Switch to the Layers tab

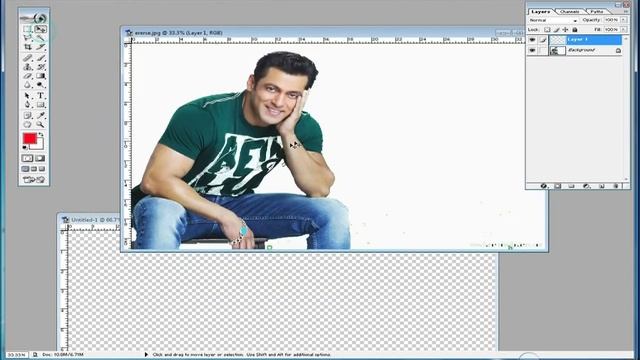(541, 11)
